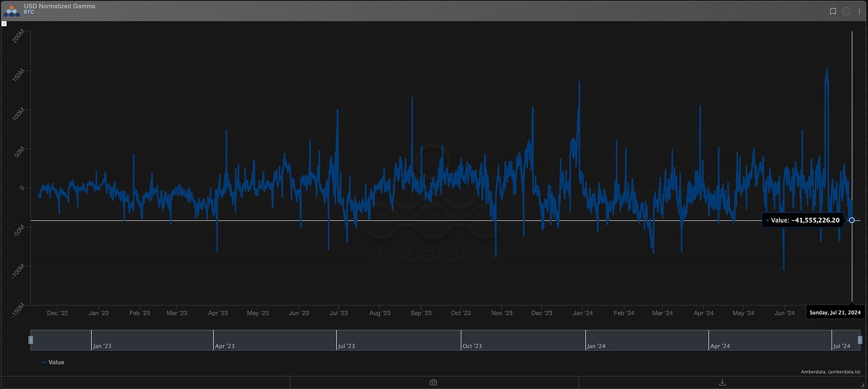Click the Jun '24 x-axis label
This screenshot has height=389, width=868.
coord(785,313)
